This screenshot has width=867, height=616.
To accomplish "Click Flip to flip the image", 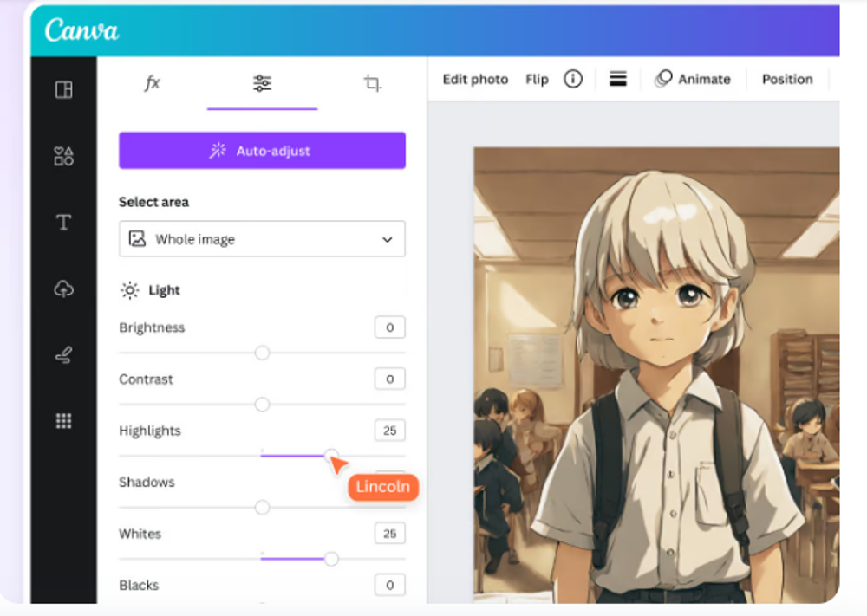I will point(537,79).
